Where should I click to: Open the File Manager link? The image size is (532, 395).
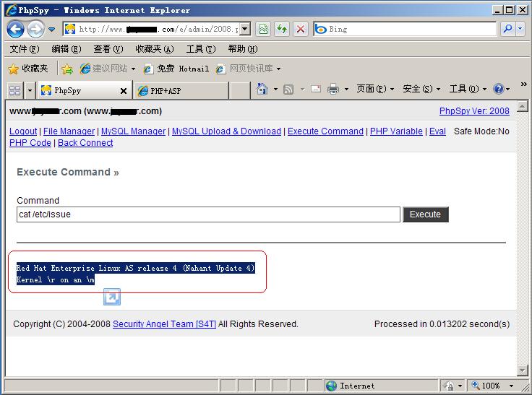pos(69,131)
